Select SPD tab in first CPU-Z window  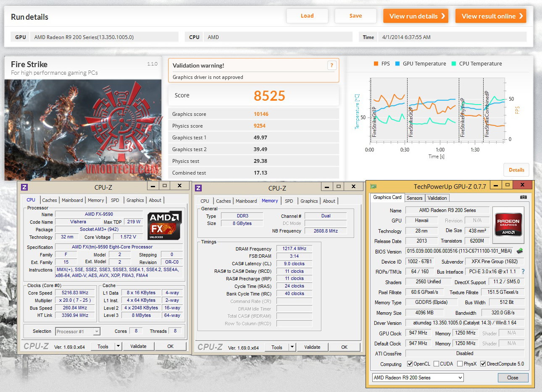click(115, 200)
